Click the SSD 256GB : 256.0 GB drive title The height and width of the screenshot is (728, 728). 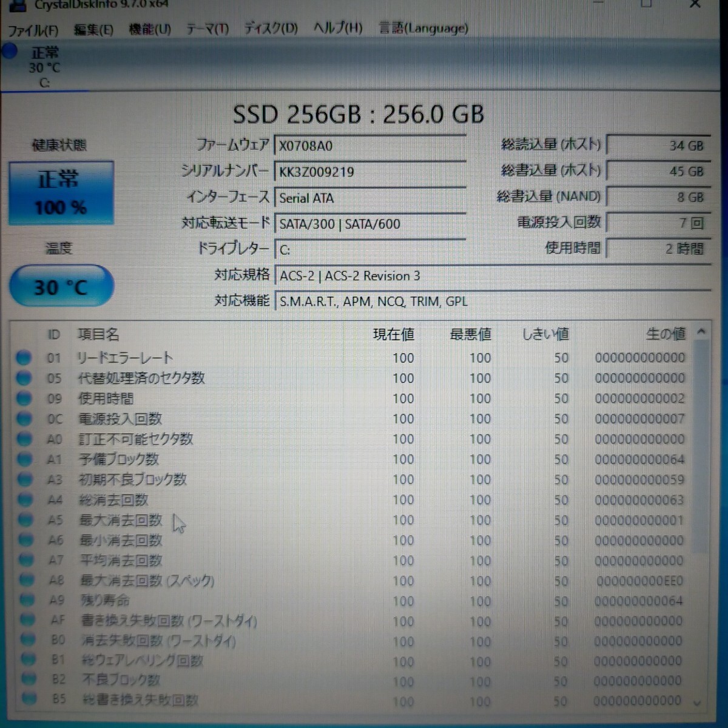[359, 114]
